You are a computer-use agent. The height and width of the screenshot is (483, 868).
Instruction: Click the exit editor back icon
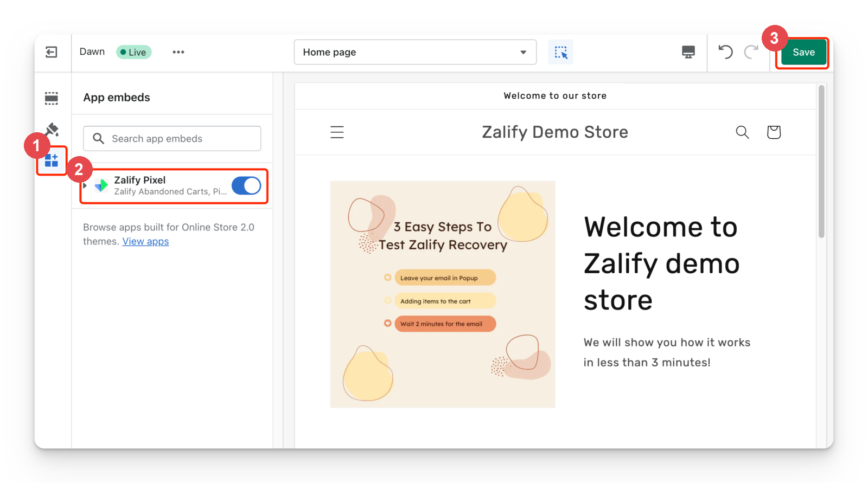52,52
